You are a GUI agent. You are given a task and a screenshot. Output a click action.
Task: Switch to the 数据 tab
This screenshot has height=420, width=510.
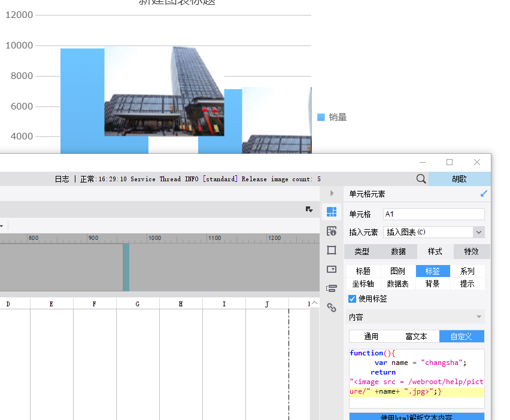point(399,251)
